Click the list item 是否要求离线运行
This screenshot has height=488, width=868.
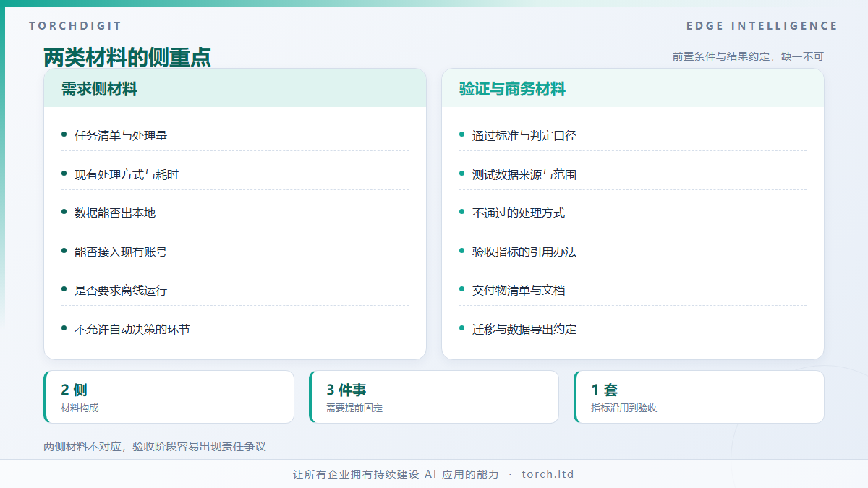click(121, 290)
